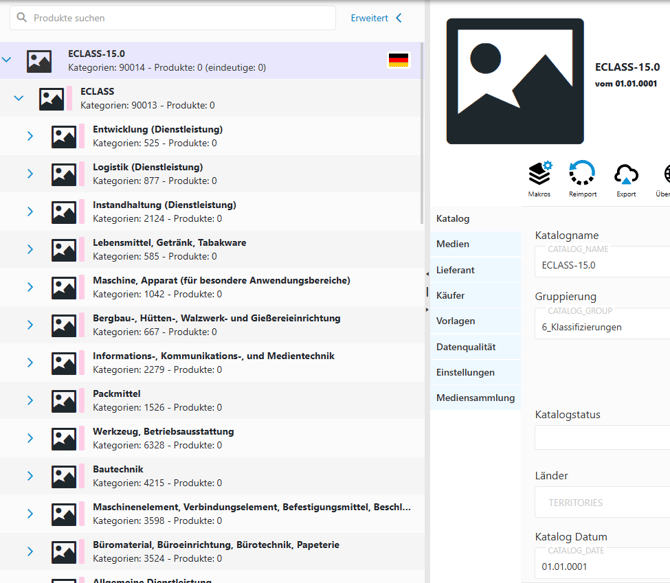Expand Logistik (Dienstleistung) category
Image resolution: width=670 pixels, height=583 pixels.
click(30, 174)
